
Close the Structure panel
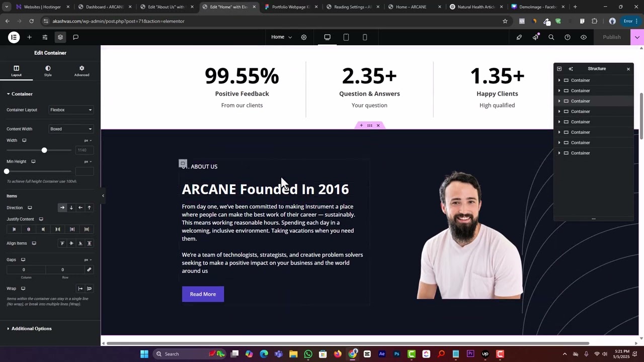tap(628, 69)
